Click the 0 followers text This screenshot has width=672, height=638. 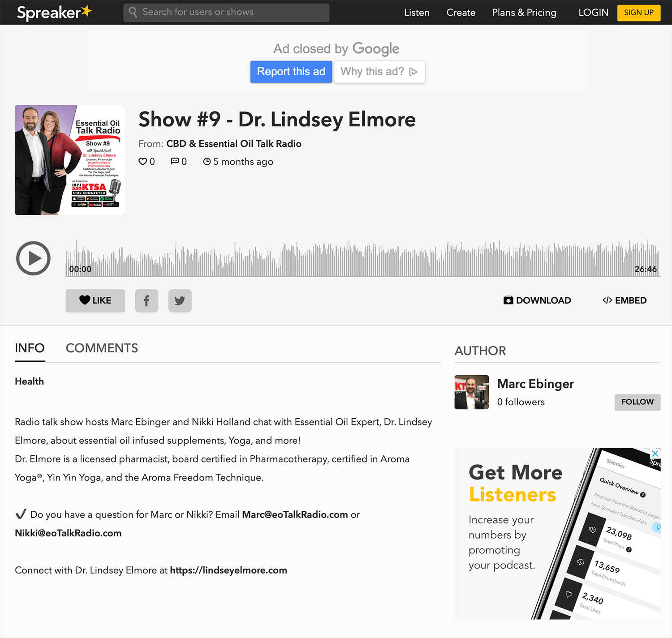521,402
